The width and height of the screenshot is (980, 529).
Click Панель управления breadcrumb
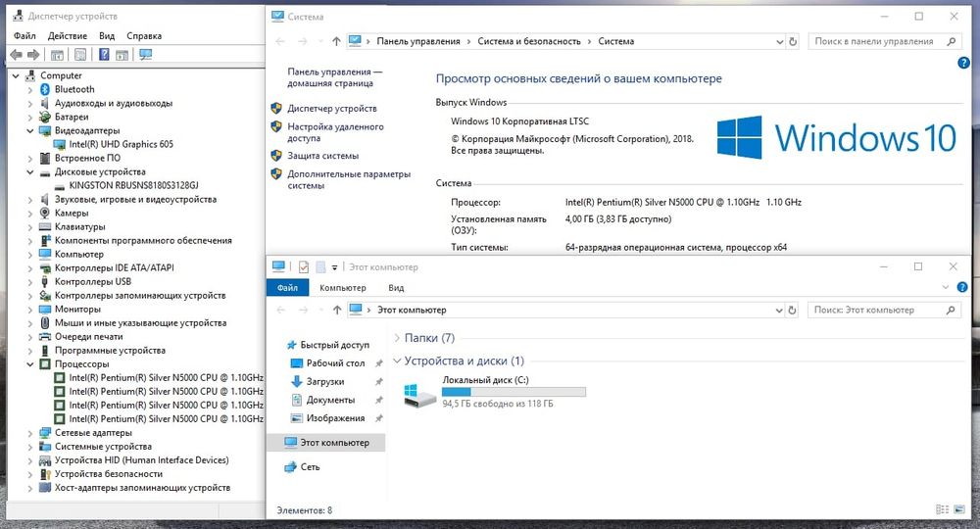tap(418, 41)
